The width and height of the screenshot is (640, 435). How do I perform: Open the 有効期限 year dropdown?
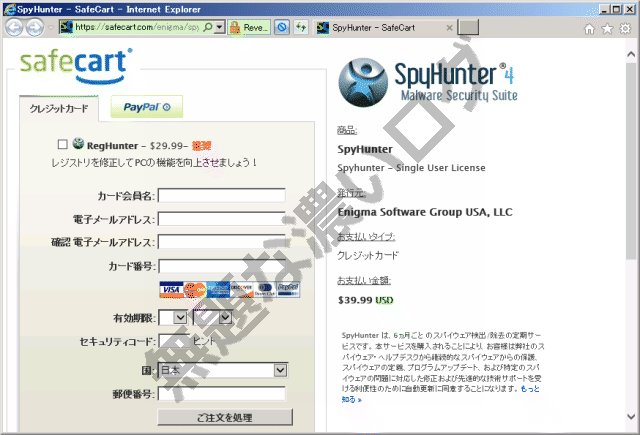[x=212, y=317]
